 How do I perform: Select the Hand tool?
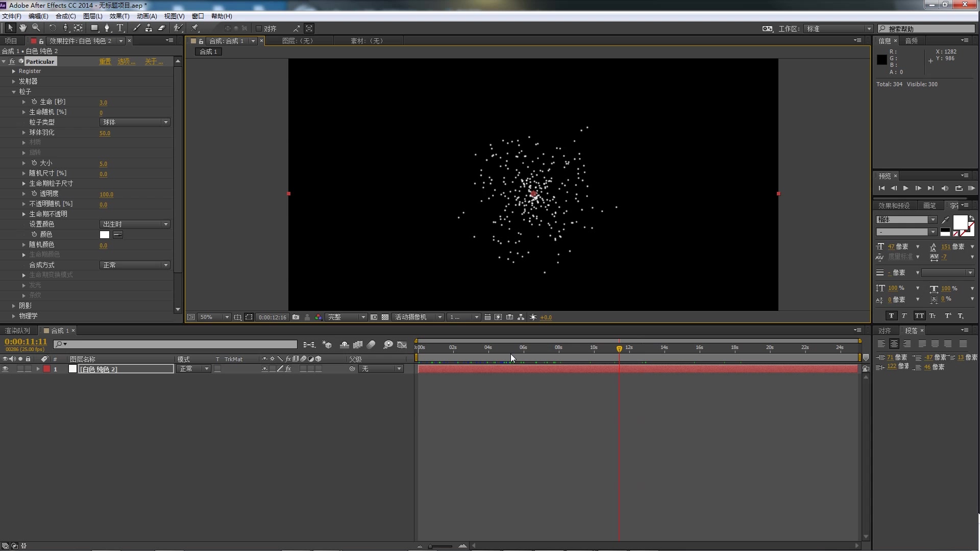23,28
